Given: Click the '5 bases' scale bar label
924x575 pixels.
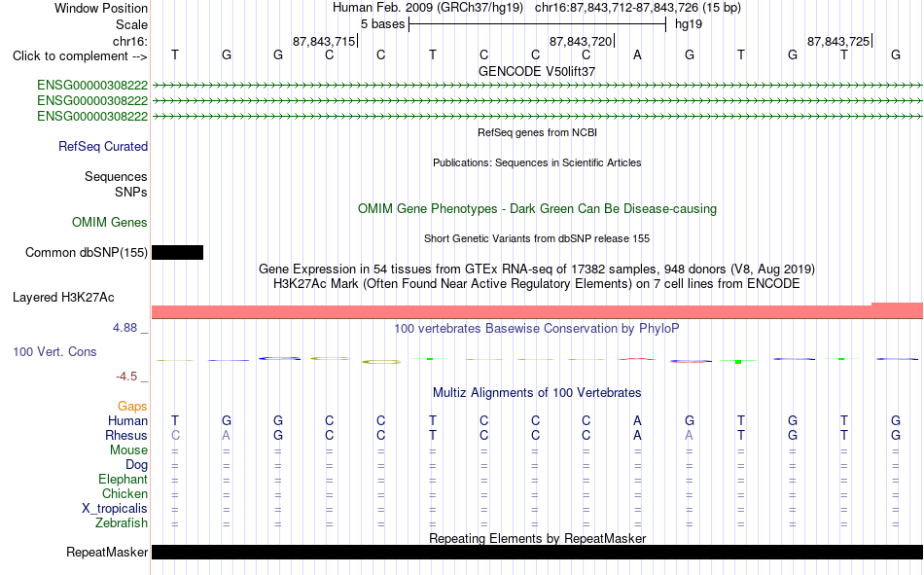Looking at the screenshot, I should coord(382,24).
